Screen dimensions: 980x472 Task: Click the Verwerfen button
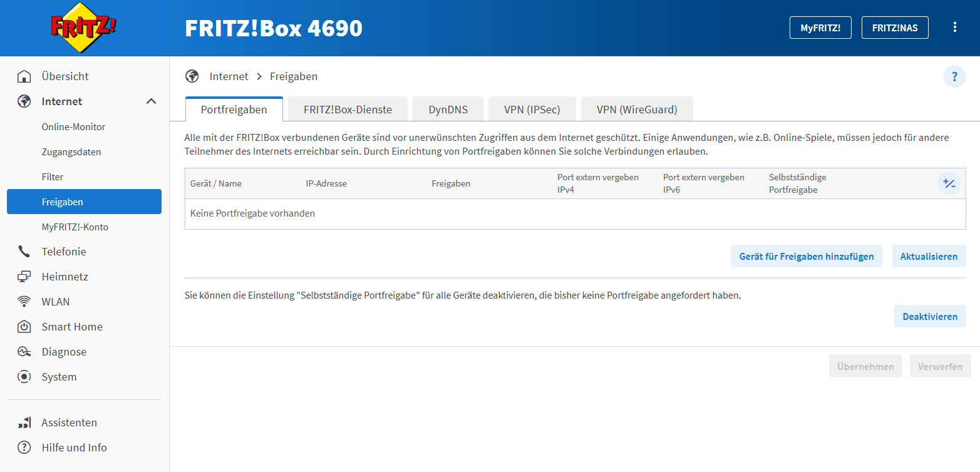click(940, 366)
